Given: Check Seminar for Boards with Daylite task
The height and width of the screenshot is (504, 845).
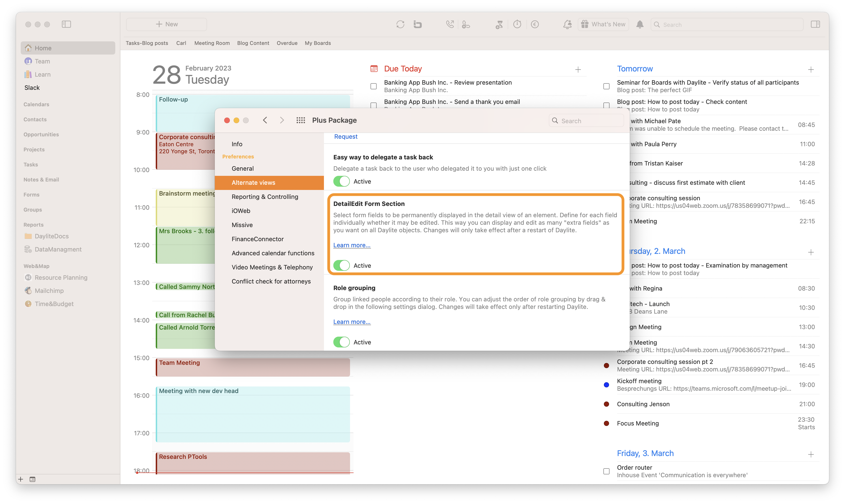Looking at the screenshot, I should click(606, 86).
